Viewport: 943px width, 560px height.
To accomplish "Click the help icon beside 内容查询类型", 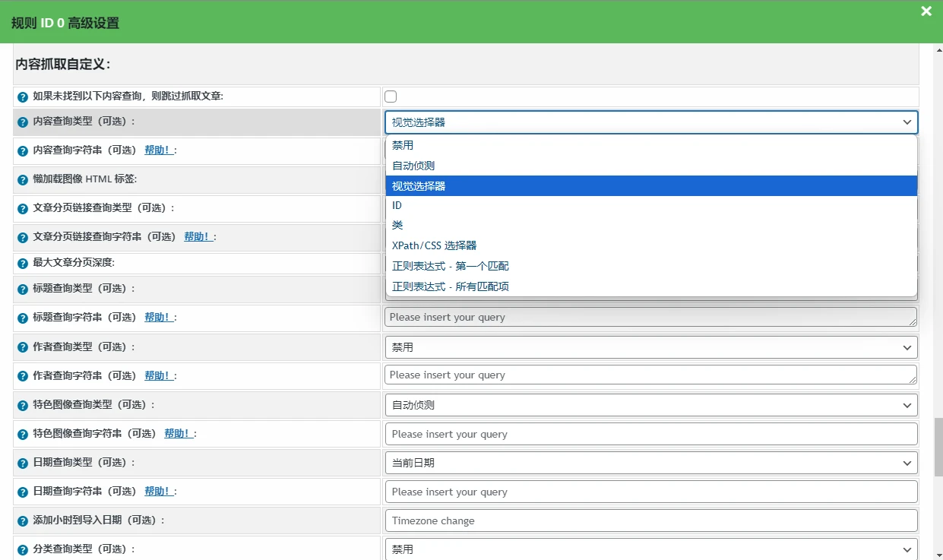I will point(21,122).
